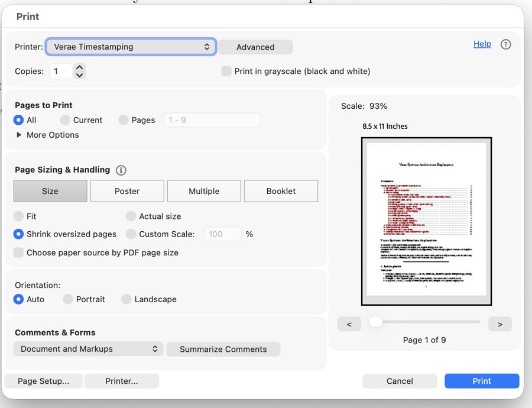Click the document page preview thumbnail

click(426, 221)
